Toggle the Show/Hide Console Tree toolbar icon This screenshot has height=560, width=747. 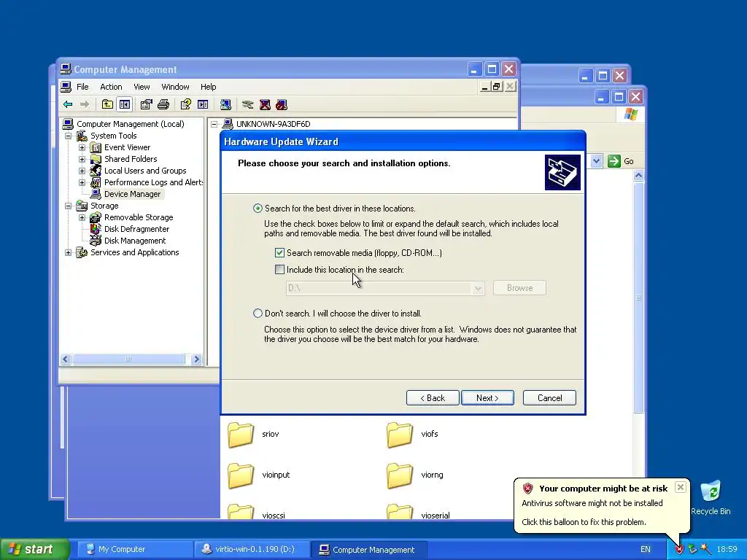point(125,105)
